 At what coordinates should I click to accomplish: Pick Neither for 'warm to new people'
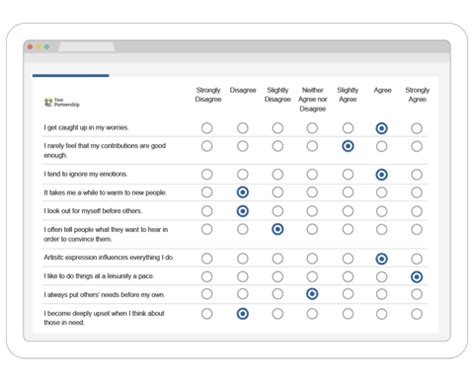coord(312,192)
